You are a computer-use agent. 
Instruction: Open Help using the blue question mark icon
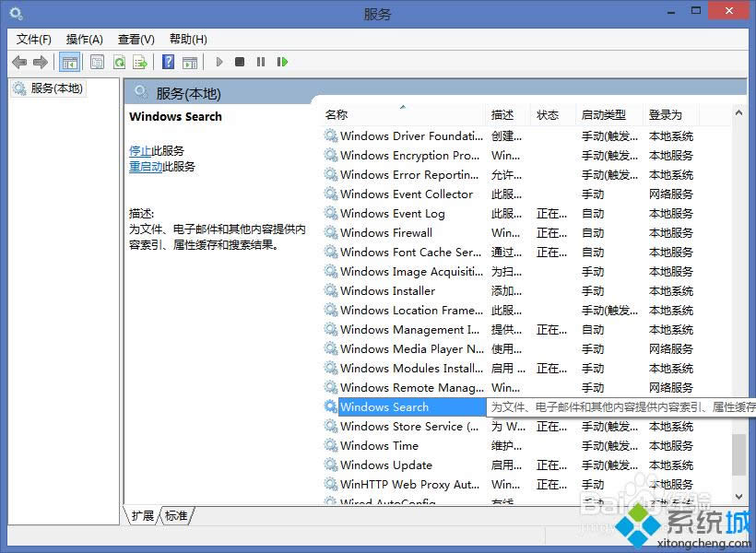pos(168,62)
